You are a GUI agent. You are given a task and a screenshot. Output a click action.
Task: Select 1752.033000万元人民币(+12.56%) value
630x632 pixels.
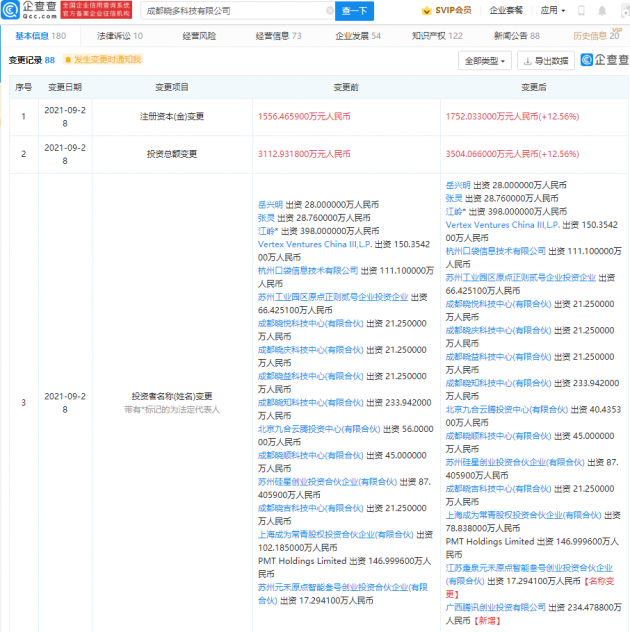coord(512,116)
